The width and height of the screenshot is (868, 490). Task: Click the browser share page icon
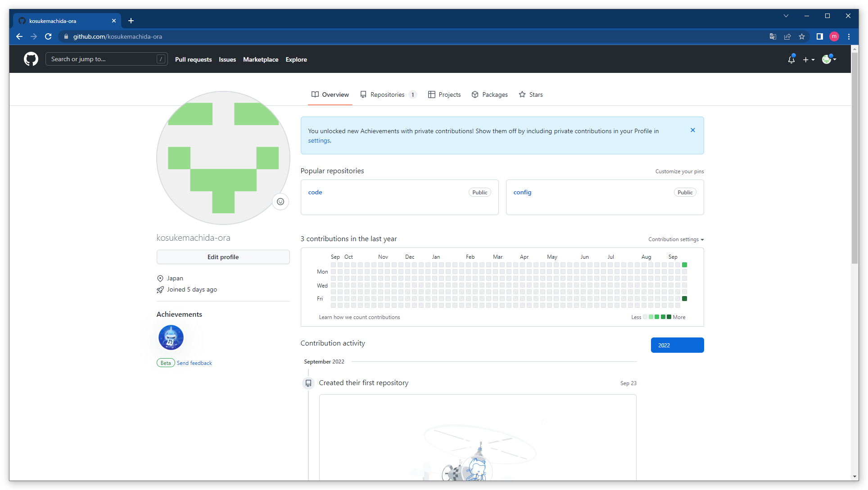point(787,36)
